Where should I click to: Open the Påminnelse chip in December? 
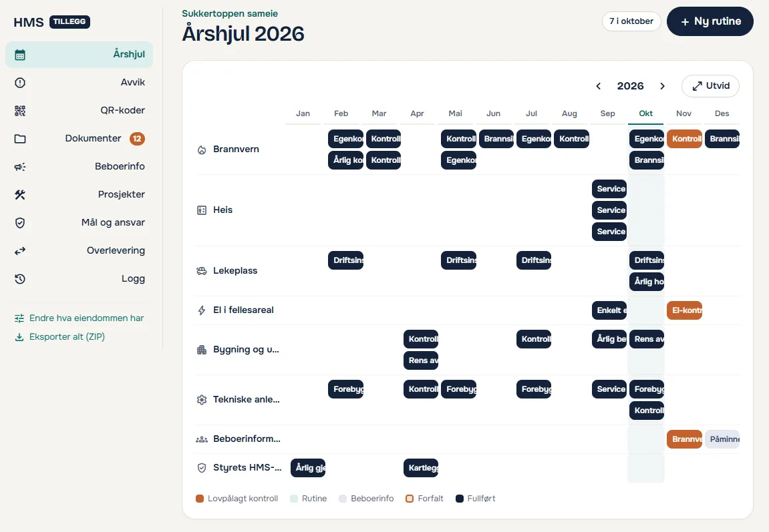point(722,439)
